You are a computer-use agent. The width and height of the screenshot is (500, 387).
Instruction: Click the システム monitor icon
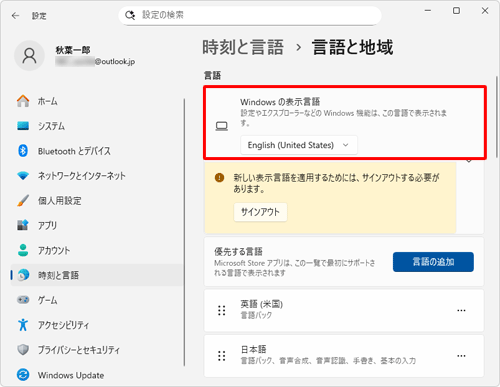pos(23,126)
